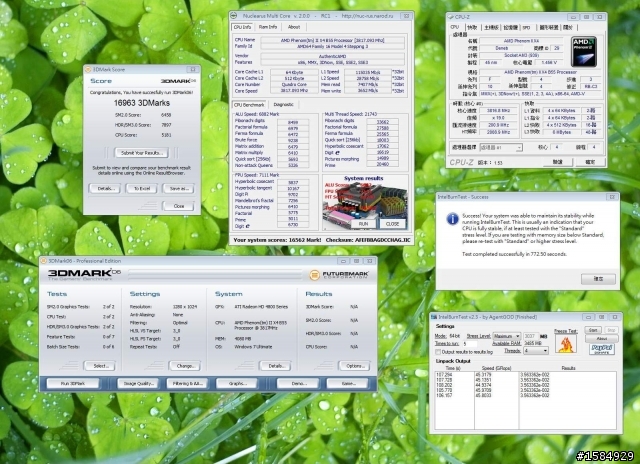Click the AMD Phenom II logo in CPU-Z

tap(584, 52)
